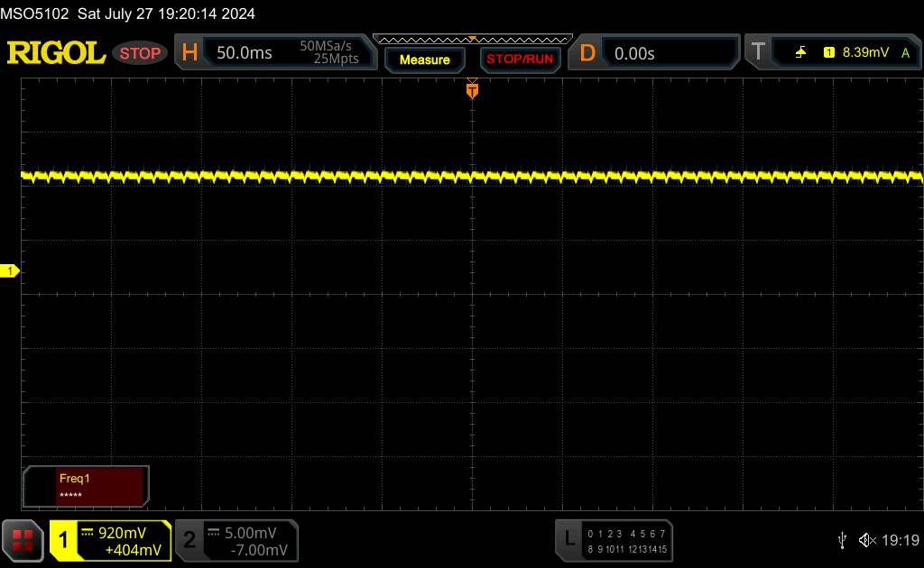Click the rising edge trigger type icon
The height and width of the screenshot is (568, 924).
point(801,53)
